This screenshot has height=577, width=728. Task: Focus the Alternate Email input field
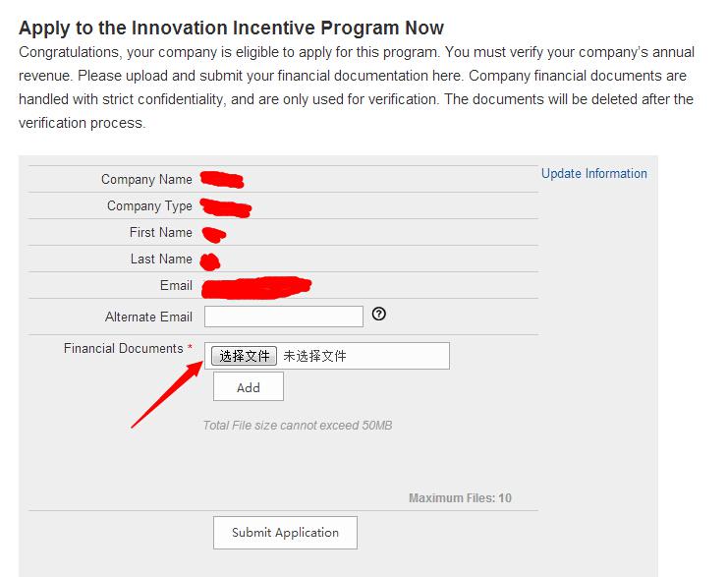284,317
